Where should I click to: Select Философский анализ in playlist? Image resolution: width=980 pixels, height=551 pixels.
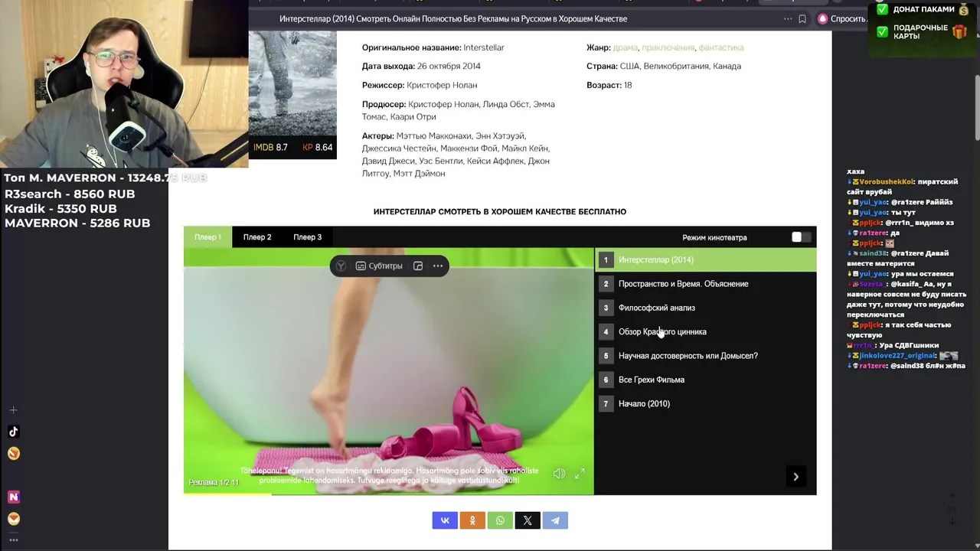point(705,308)
